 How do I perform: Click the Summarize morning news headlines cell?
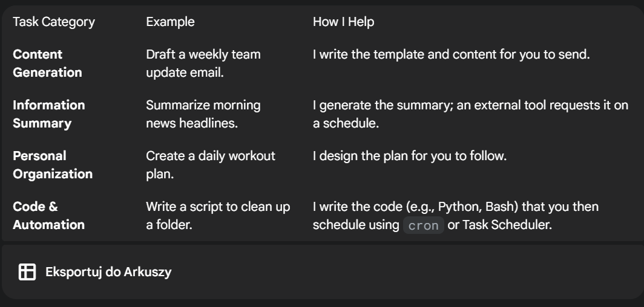(x=203, y=114)
